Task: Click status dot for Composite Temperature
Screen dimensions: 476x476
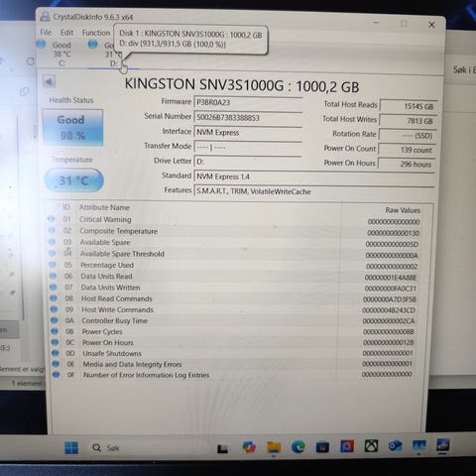Action: tap(52, 230)
